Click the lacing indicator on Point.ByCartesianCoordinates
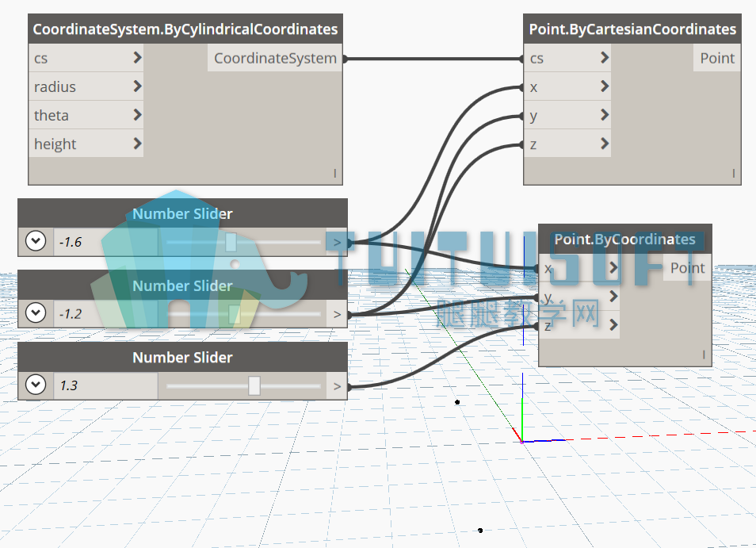 [733, 173]
